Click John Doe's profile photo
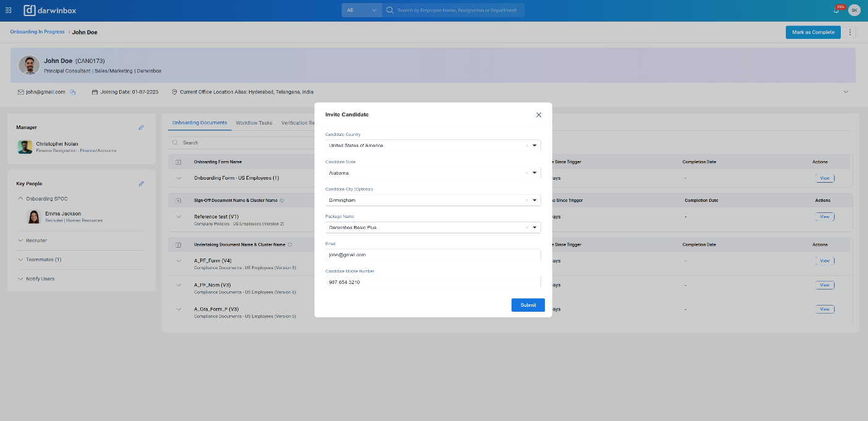 coord(29,65)
